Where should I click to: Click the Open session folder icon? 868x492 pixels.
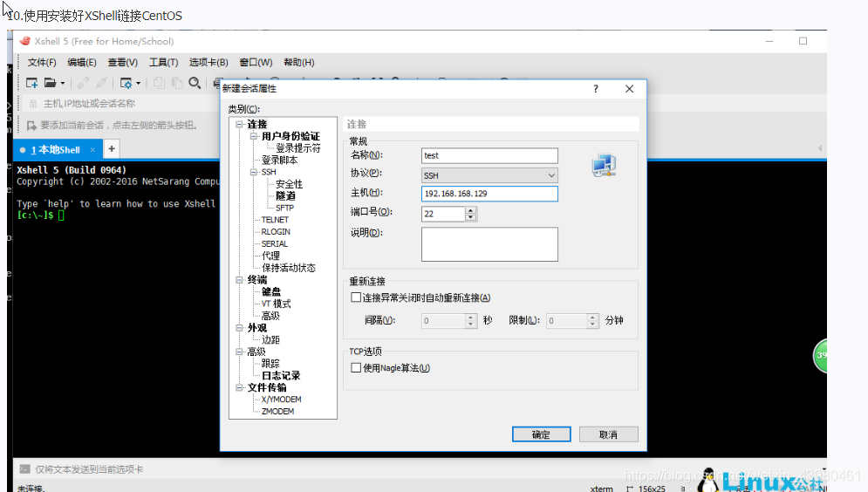51,83
